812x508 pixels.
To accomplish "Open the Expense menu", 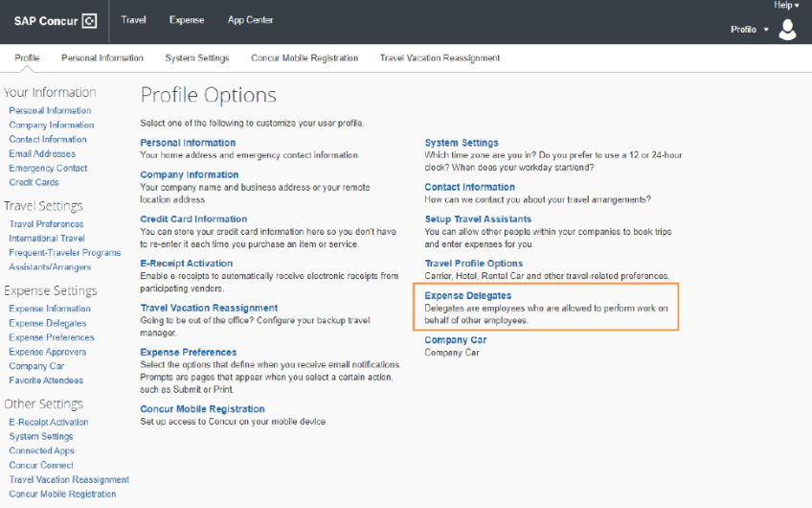I will tap(186, 20).
